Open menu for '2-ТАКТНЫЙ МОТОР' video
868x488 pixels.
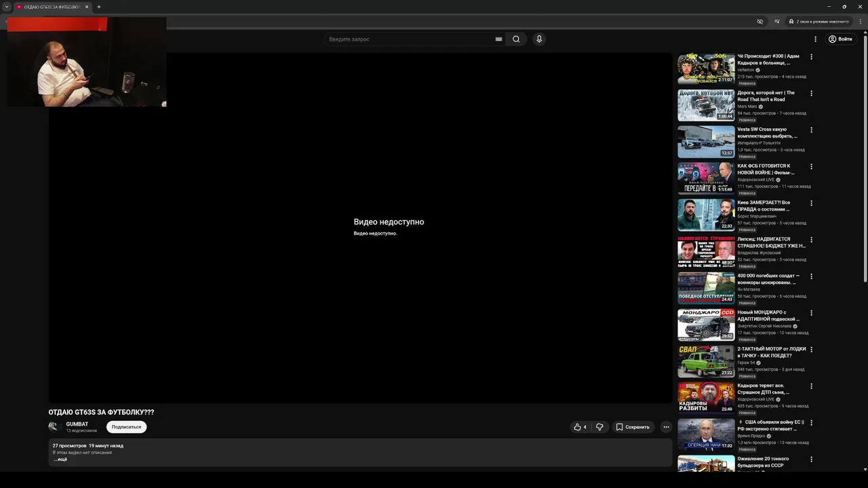click(811, 350)
